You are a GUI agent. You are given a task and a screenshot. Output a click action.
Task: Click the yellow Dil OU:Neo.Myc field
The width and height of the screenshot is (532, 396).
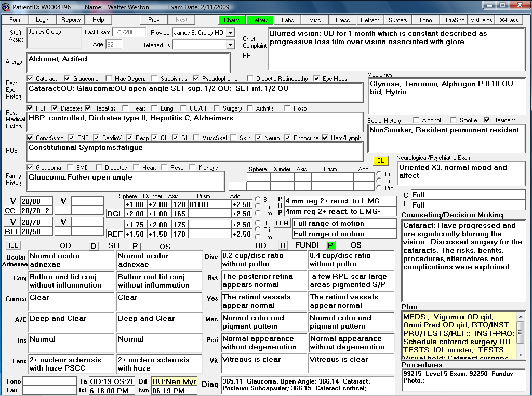175,381
